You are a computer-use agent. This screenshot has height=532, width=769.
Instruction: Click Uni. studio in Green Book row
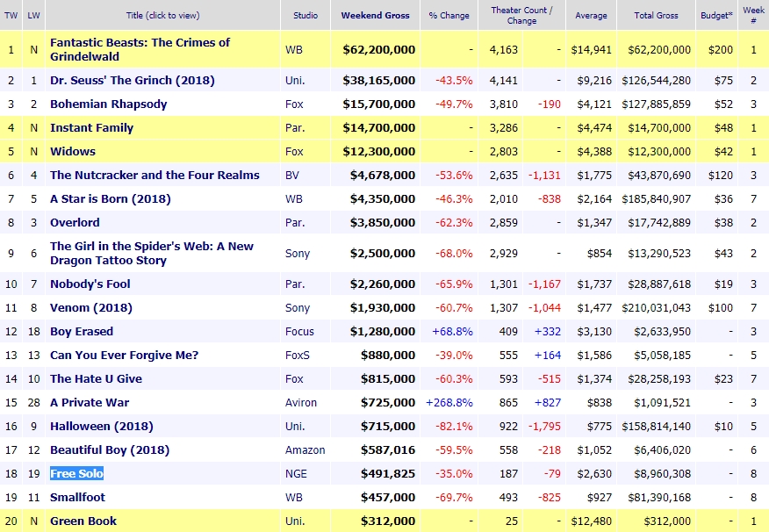295,521
